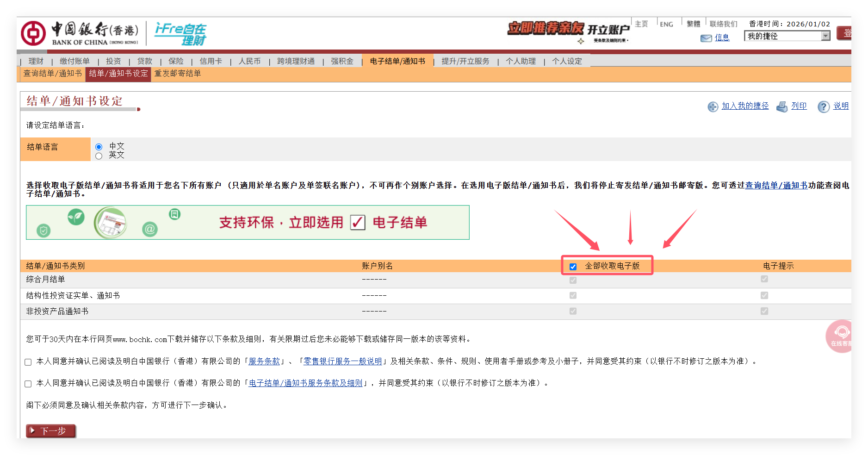Screen dimensions: 868x455
Task: Click the 下一步 button
Action: [x=51, y=431]
